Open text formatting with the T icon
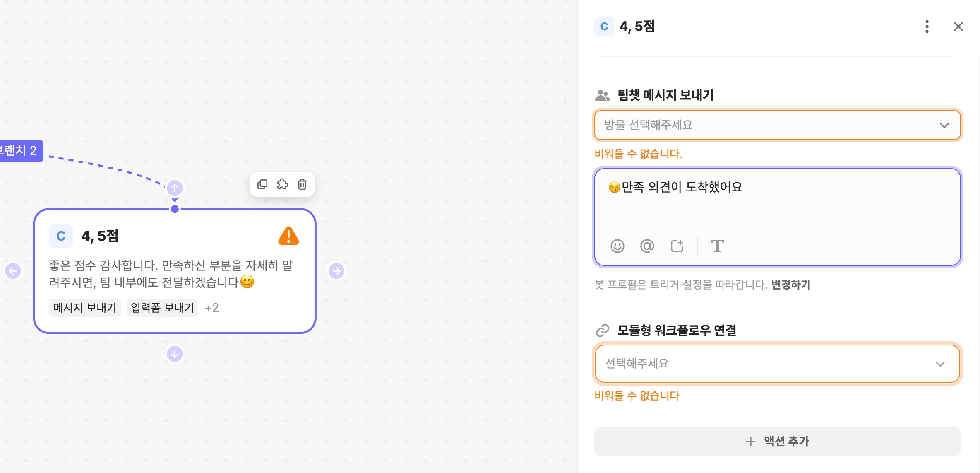The width and height of the screenshot is (980, 473). (717, 246)
